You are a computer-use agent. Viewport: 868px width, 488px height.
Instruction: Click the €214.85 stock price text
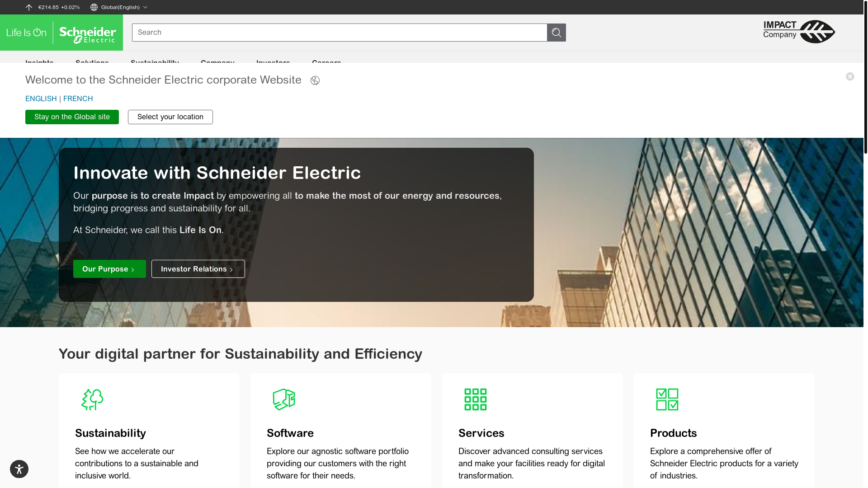click(48, 7)
